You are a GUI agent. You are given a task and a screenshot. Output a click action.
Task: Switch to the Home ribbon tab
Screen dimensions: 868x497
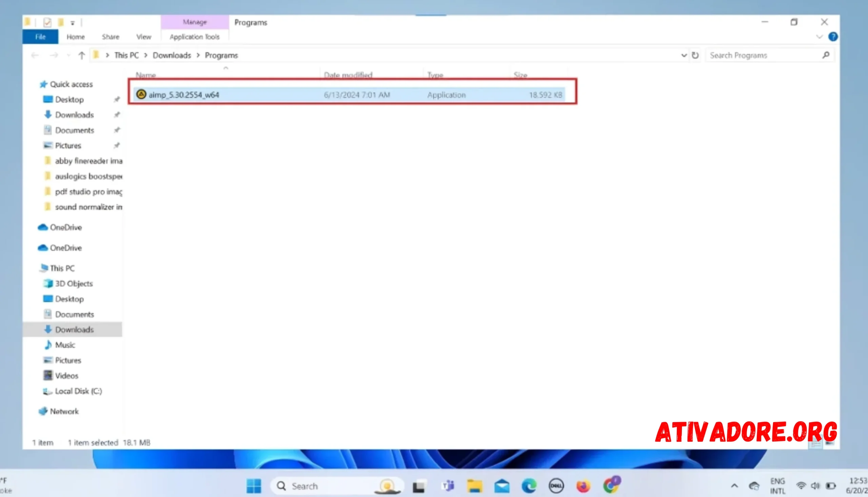pos(75,37)
